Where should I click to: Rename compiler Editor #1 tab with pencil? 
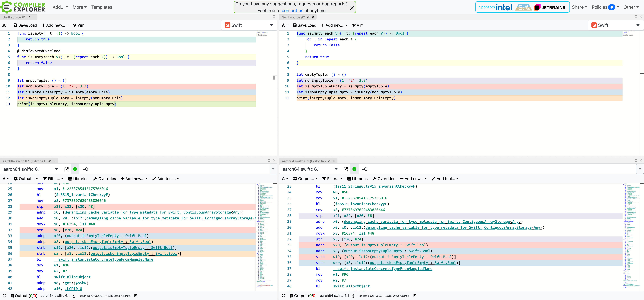[x=49, y=161]
